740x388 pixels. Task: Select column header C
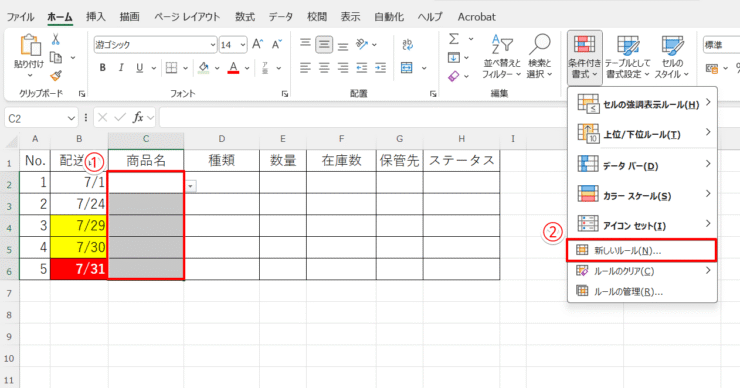pos(146,139)
